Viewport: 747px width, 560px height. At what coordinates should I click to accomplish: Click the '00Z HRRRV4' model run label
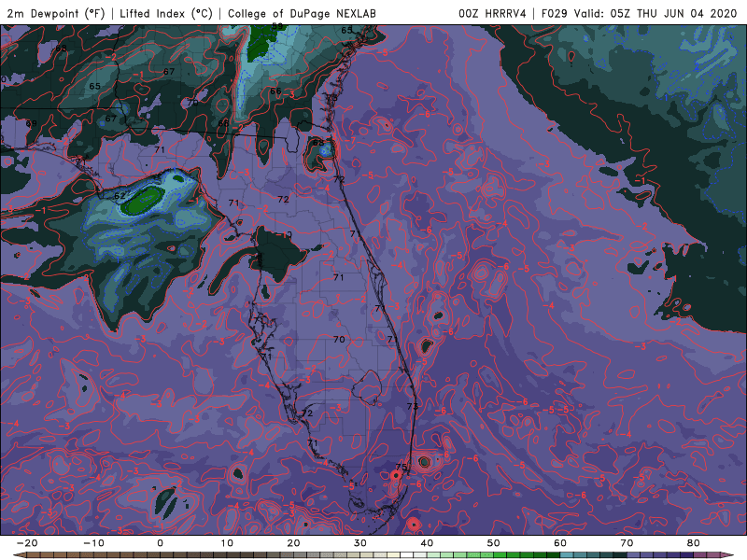[492, 13]
